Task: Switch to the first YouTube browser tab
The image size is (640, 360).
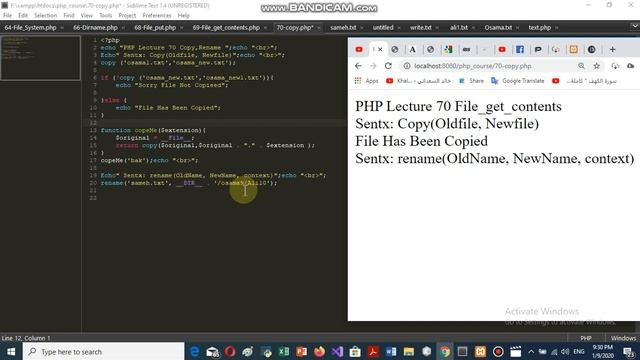Action: click(359, 49)
